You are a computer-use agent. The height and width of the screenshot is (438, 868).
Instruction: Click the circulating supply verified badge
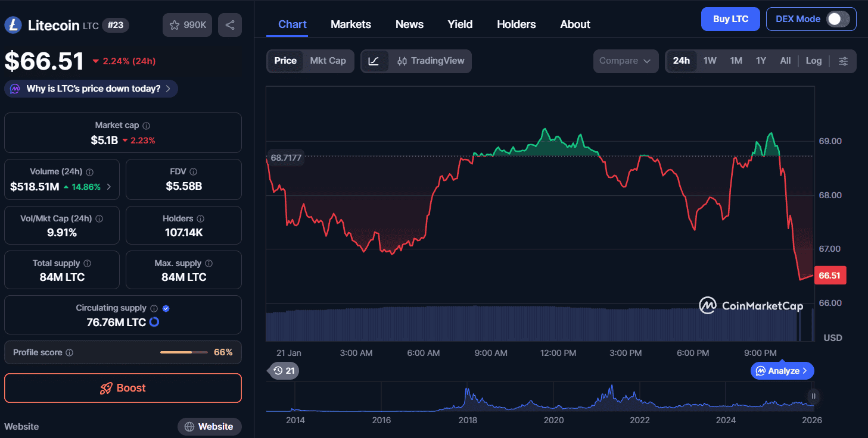coord(166,308)
